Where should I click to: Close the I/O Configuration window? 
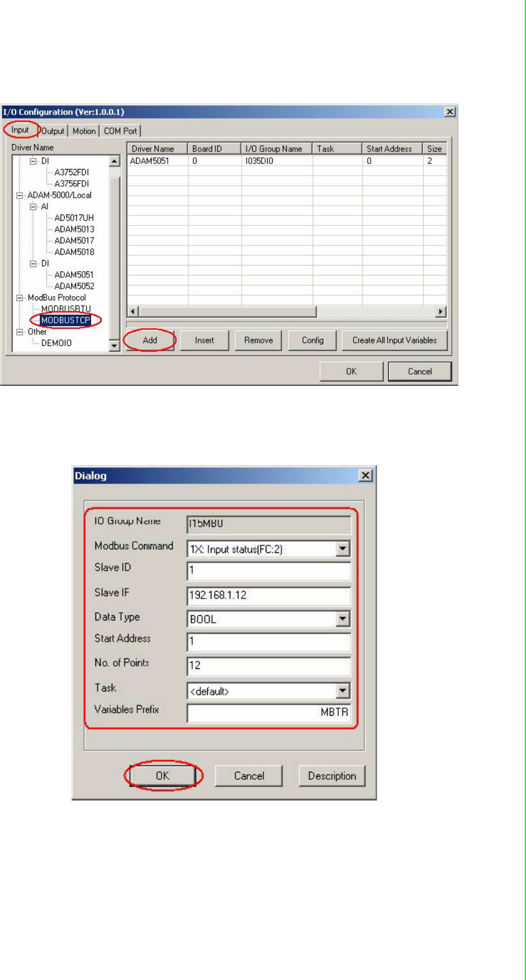pos(450,112)
